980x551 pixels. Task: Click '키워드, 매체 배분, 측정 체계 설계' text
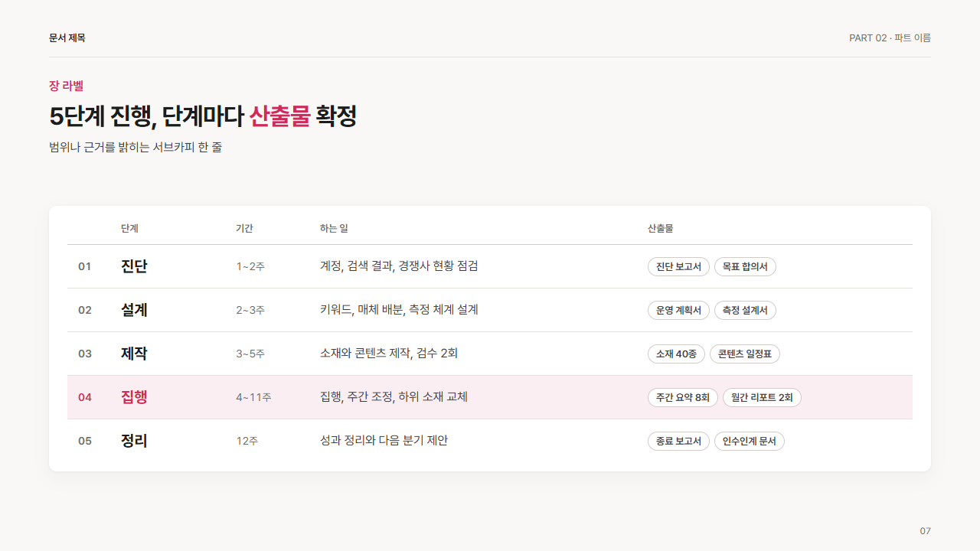coord(399,310)
